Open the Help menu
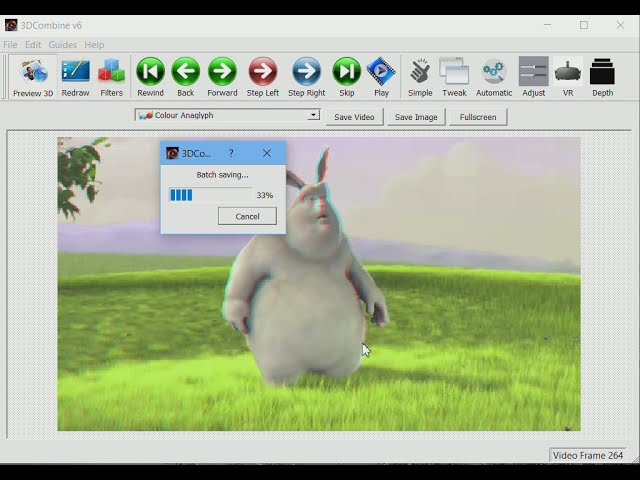640x480 pixels. (x=94, y=44)
